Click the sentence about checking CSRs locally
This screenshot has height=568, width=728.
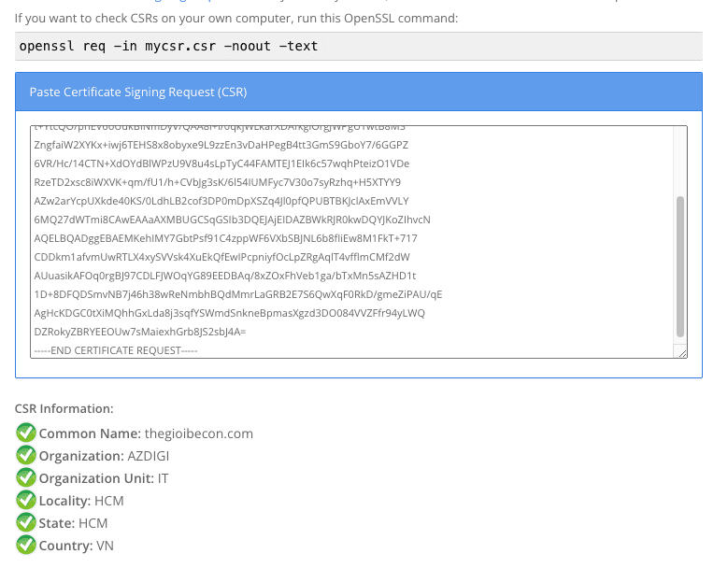236,18
